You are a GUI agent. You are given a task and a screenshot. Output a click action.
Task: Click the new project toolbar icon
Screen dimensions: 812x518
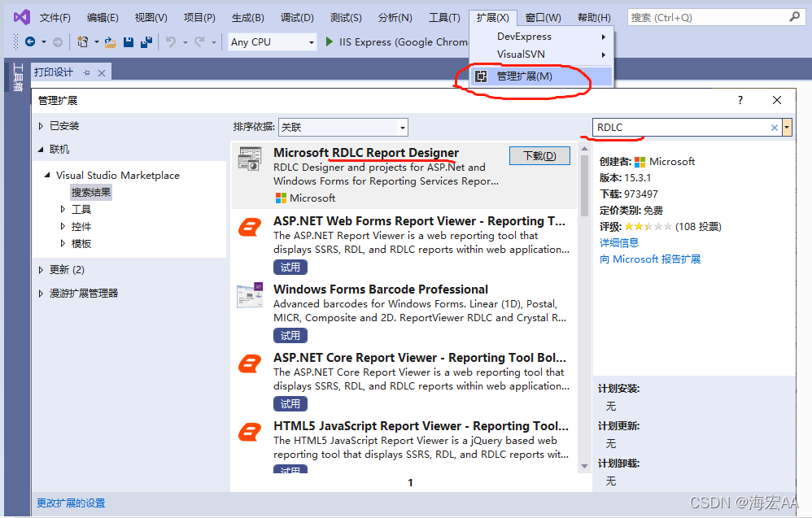82,42
